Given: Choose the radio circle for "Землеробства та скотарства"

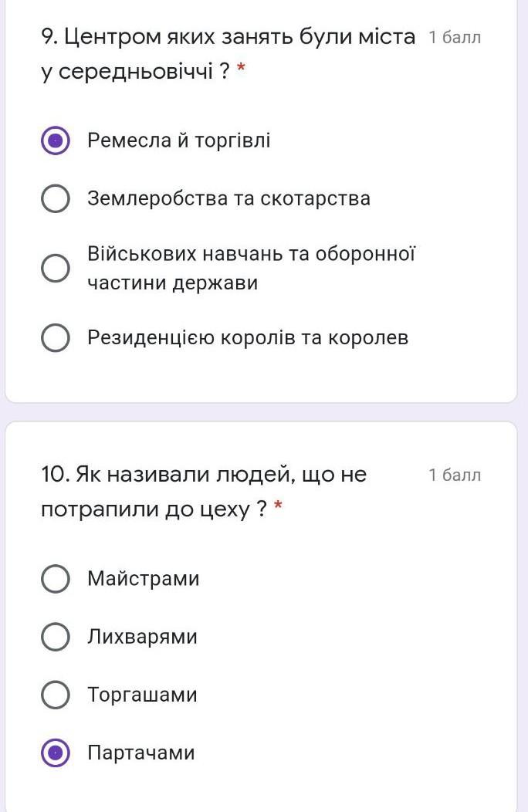Looking at the screenshot, I should [56, 198].
